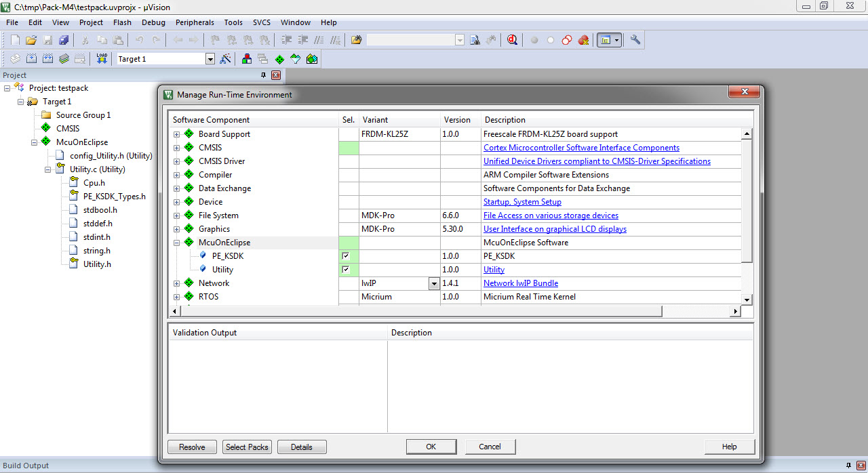Click the Open file folder icon
868x473 pixels.
tap(31, 40)
